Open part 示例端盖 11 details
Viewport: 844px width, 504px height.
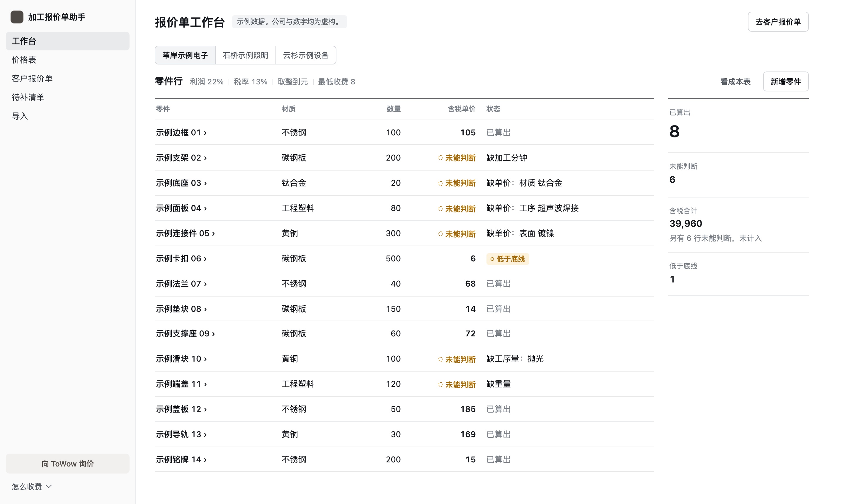click(181, 384)
